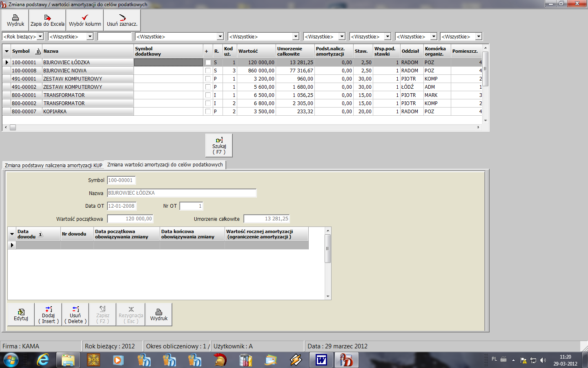
Task: Click the Zapisz (F2) button
Action: tap(103, 314)
